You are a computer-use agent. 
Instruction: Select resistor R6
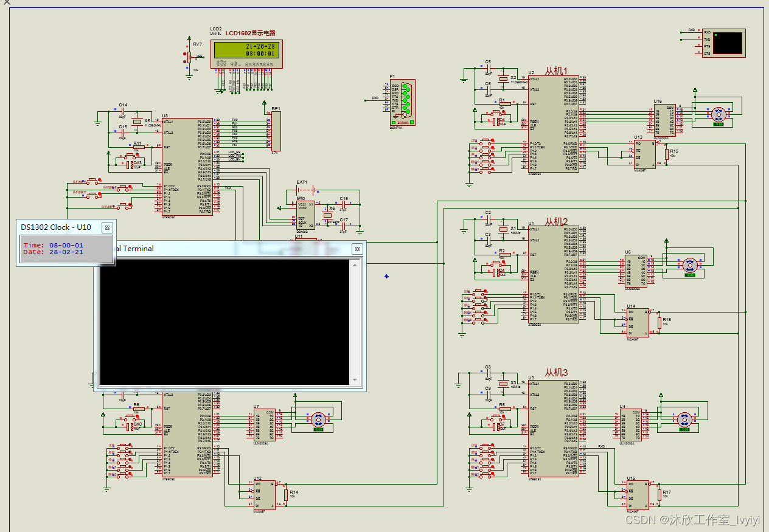138,409
